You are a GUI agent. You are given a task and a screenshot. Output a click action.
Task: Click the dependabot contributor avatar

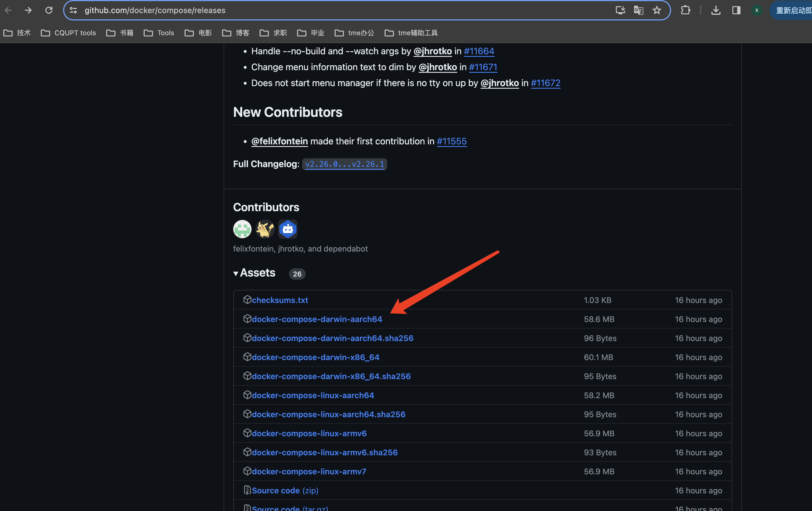click(288, 229)
